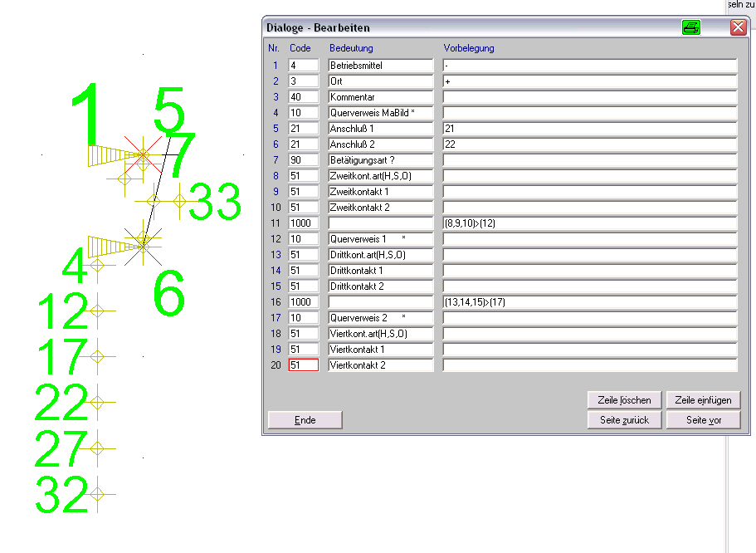
Task: Click the Kommentar meaning field
Action: [x=381, y=97]
